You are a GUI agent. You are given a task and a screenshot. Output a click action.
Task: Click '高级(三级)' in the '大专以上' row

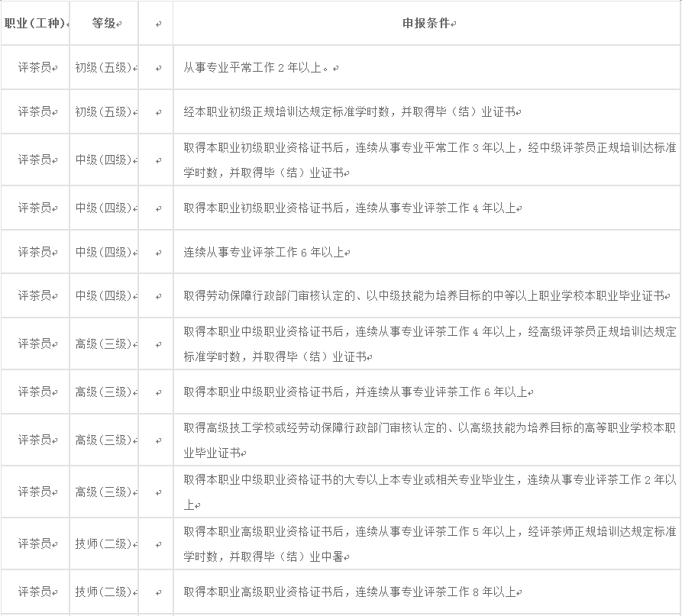[x=104, y=492]
